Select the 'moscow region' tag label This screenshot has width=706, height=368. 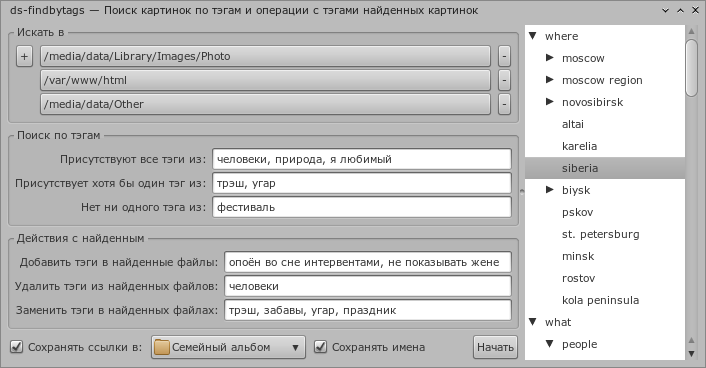tap(602, 81)
